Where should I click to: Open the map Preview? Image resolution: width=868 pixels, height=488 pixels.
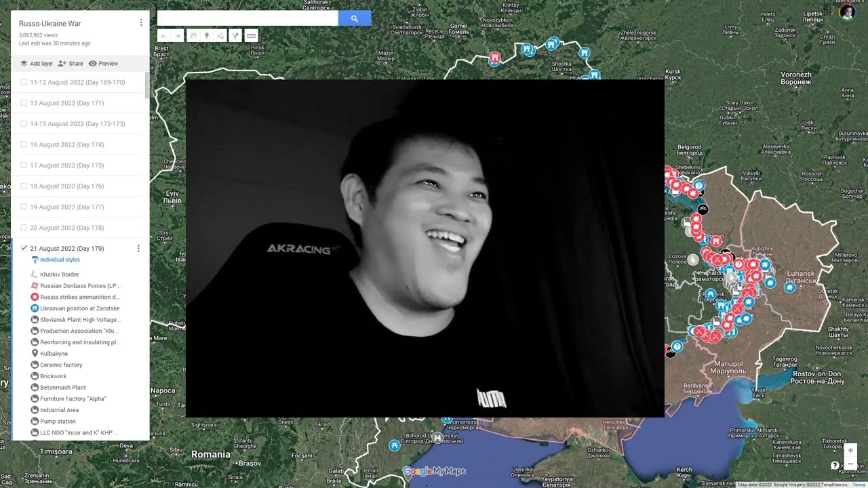(103, 64)
